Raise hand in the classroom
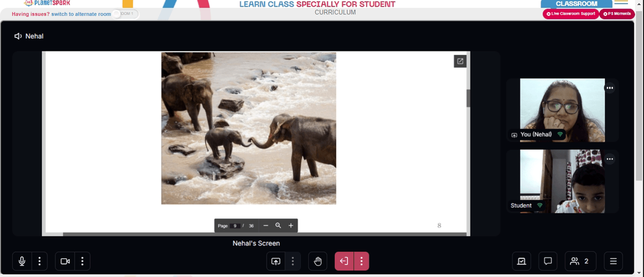This screenshot has height=277, width=644. click(318, 261)
